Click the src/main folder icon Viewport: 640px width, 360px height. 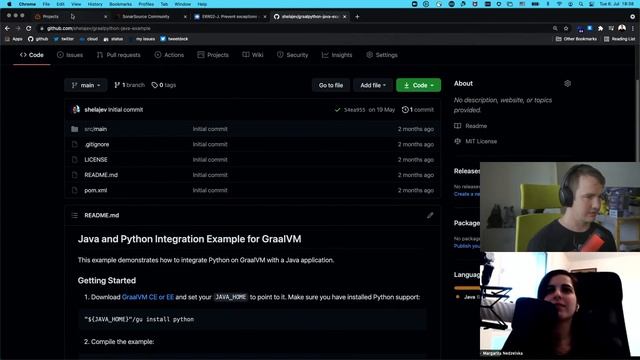click(x=74, y=129)
